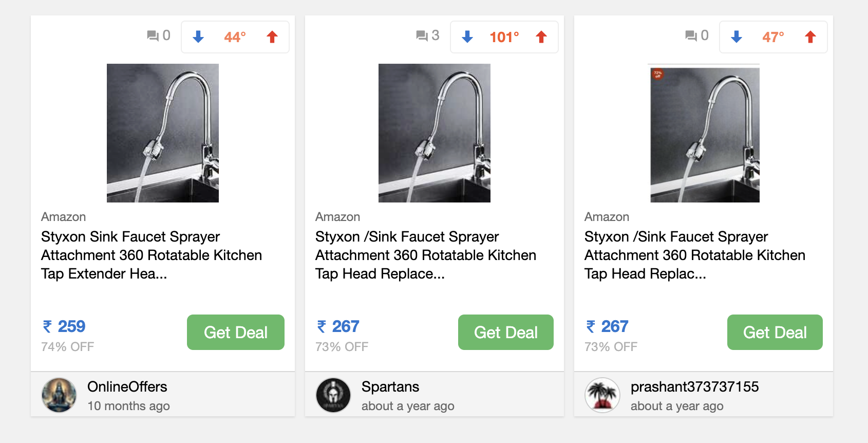Open the faucet image in the 44° deal
This screenshot has height=443, width=868.
(x=163, y=133)
